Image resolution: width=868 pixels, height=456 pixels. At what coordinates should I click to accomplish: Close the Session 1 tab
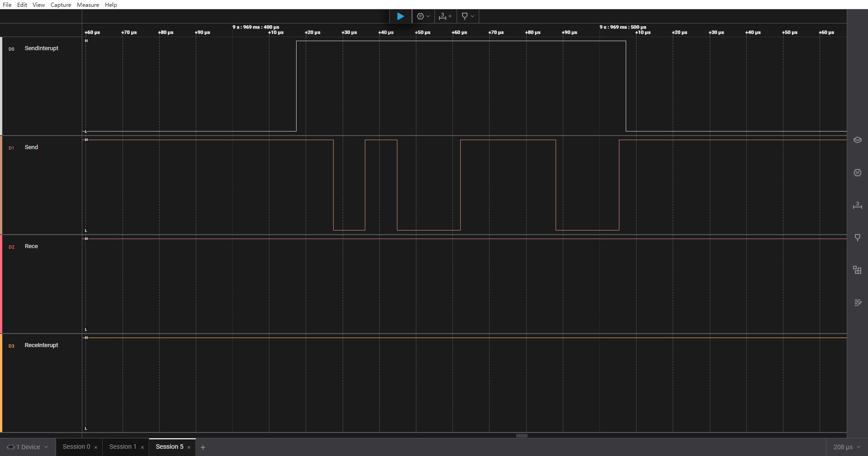pos(142,447)
